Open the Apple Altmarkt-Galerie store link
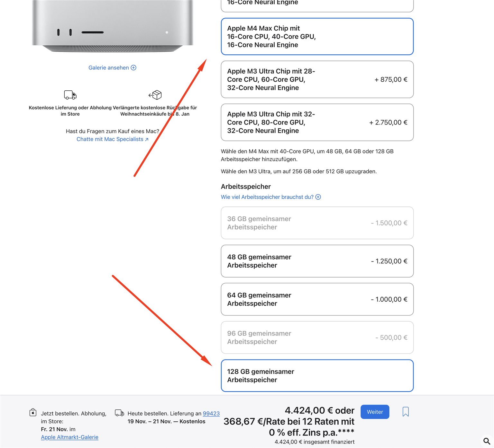Image resolution: width=494 pixels, height=448 pixels. [69, 437]
